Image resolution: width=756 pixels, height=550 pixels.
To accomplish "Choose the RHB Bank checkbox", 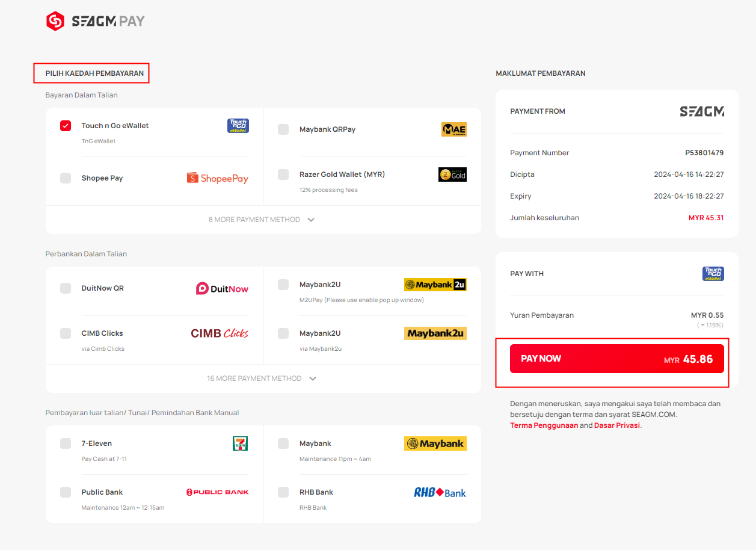I will click(x=283, y=492).
